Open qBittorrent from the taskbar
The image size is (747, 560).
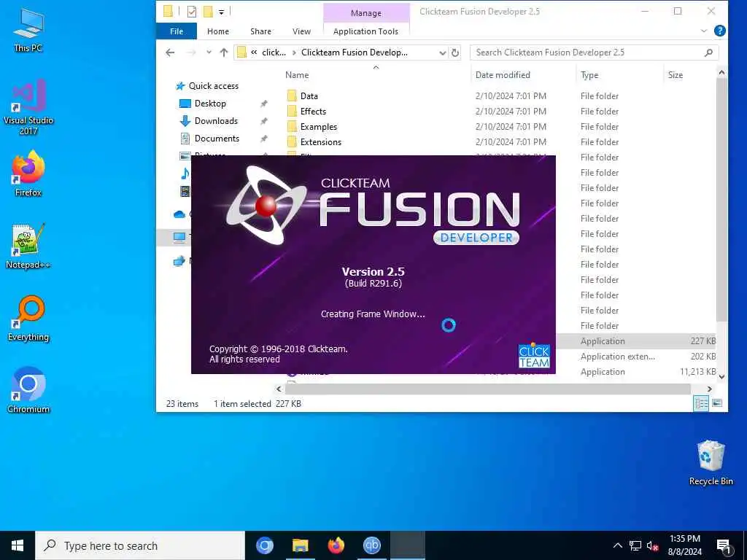pyautogui.click(x=372, y=545)
